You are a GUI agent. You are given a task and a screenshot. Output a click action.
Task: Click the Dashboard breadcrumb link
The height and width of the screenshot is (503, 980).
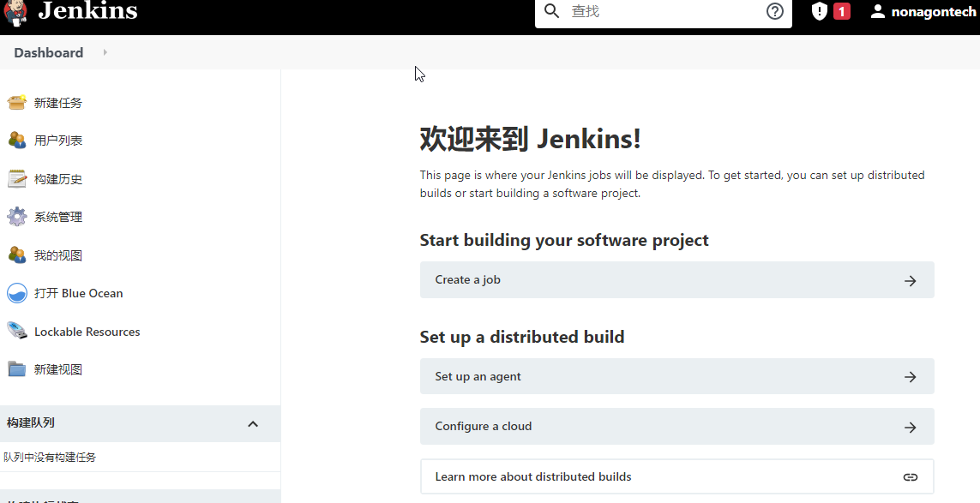pyautogui.click(x=49, y=52)
